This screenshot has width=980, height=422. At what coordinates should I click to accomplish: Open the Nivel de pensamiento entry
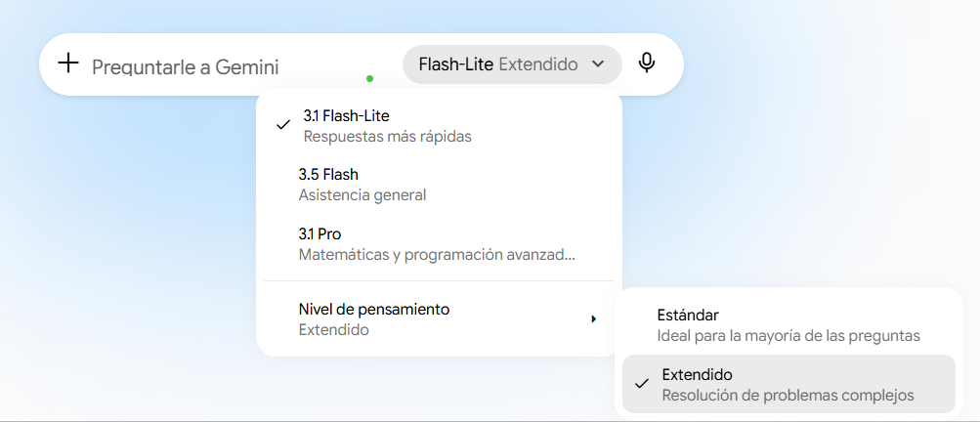click(438, 318)
